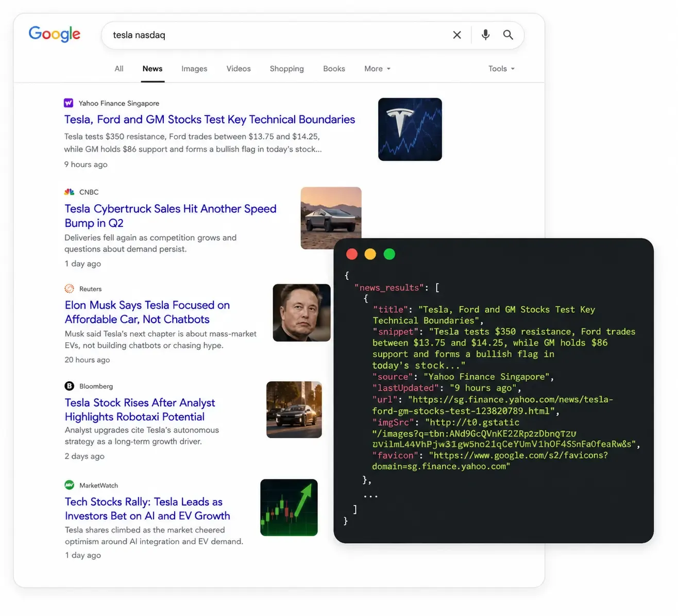Click the robotaxi street car thumbnail
678x616 pixels.
pos(294,410)
